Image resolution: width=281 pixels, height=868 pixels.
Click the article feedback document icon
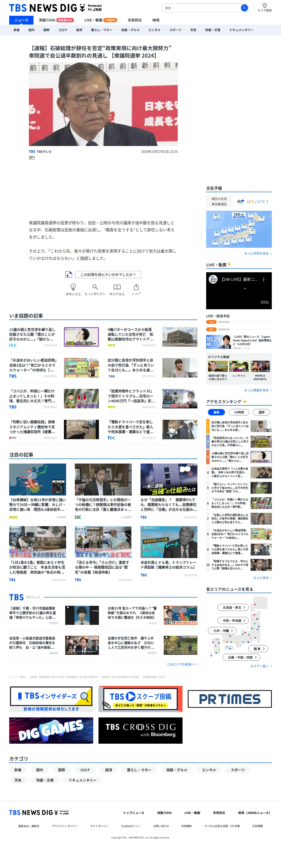tap(68, 274)
